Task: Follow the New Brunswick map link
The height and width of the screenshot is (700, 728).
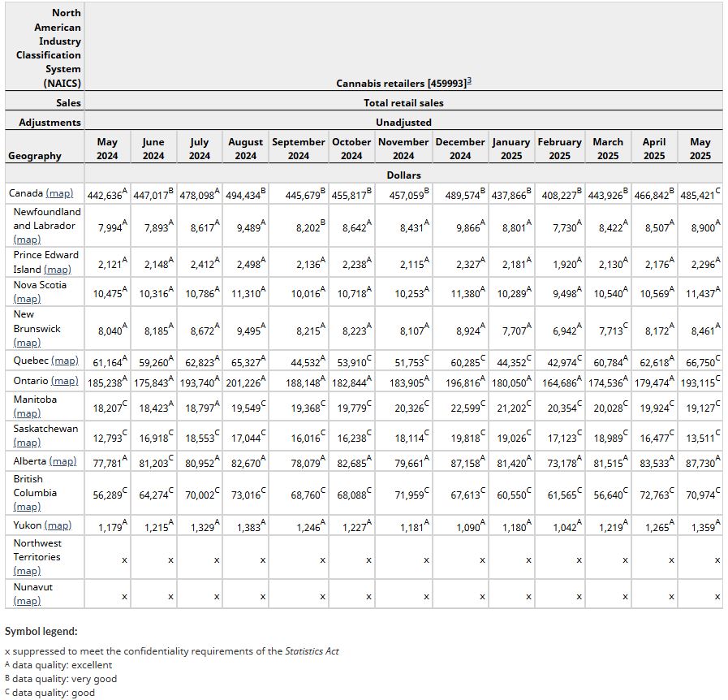Action: 27,343
